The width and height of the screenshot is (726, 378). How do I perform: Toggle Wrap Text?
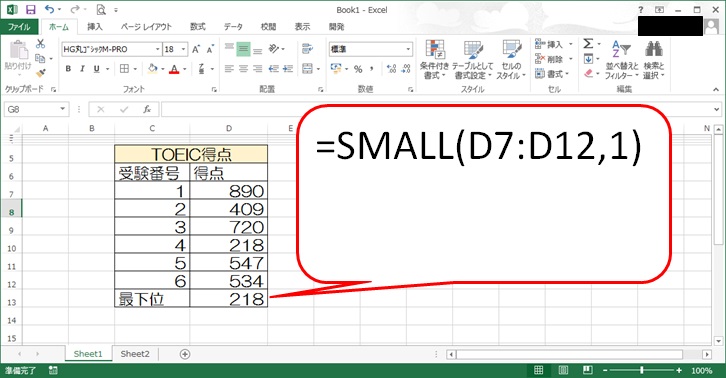[x=307, y=49]
